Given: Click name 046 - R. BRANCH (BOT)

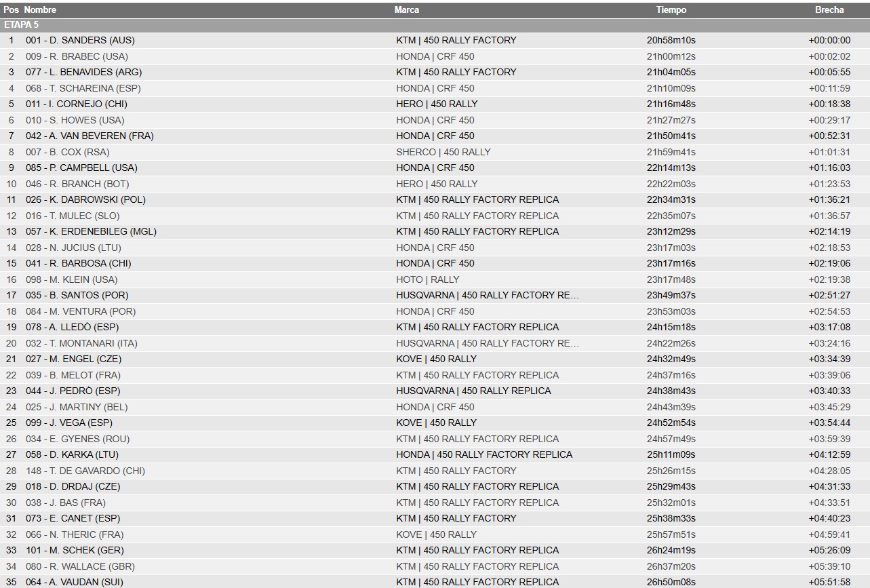Looking at the screenshot, I should click(77, 184).
